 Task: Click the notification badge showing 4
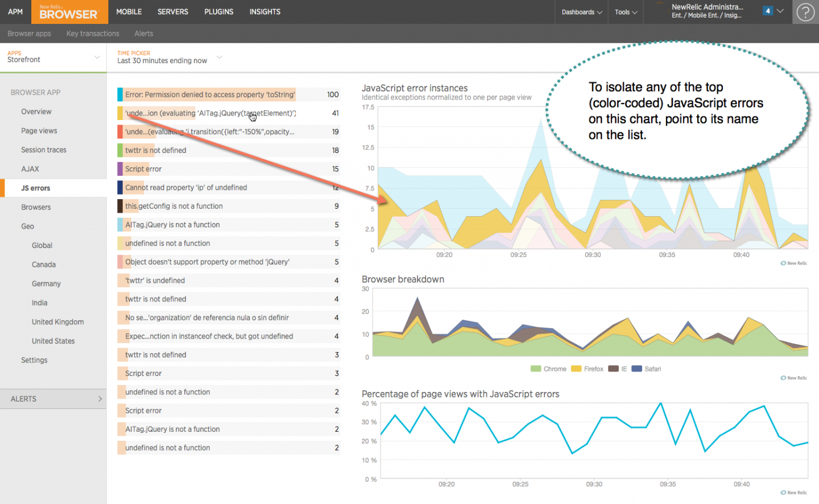[768, 11]
